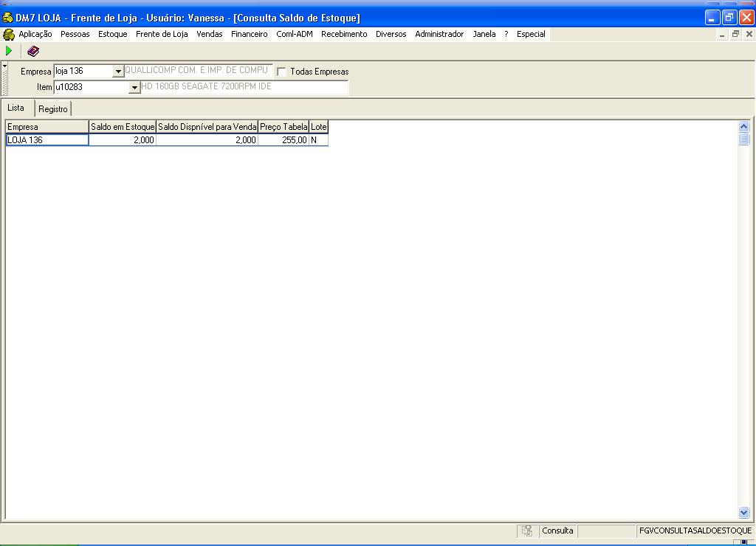Click the Preço Tabela column header
The height and width of the screenshot is (546, 756).
283,127
